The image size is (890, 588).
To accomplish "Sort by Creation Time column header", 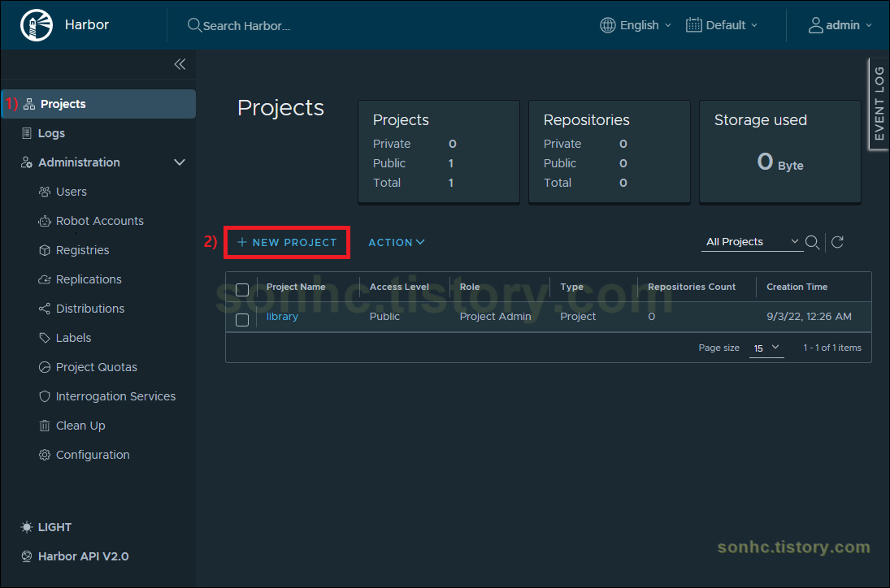I will pyautogui.click(x=797, y=287).
